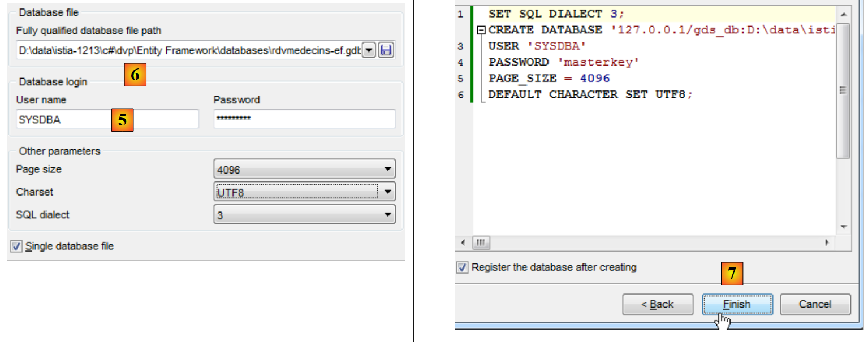Image resolution: width=868 pixels, height=342 pixels.
Task: Collapse the CREATE DATABASE code block
Action: coord(481,30)
